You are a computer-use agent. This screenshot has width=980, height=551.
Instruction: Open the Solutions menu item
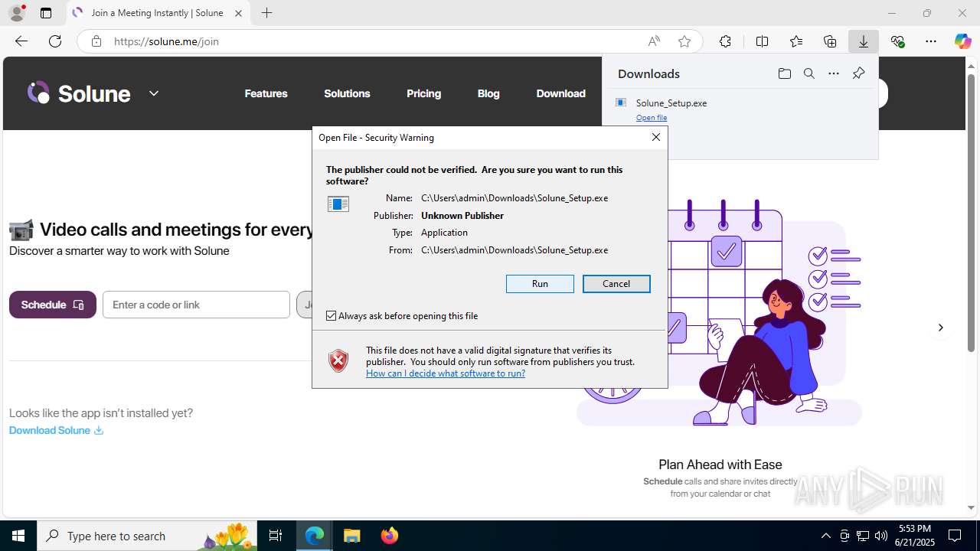point(347,93)
